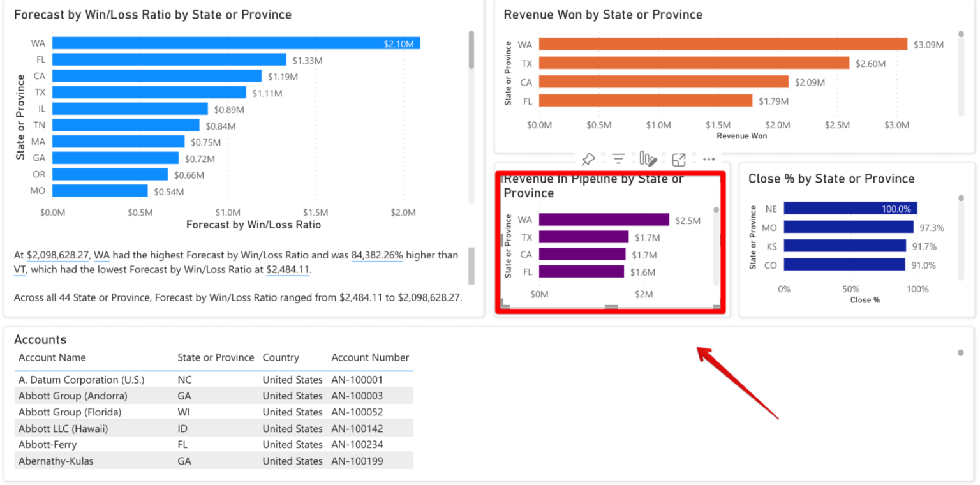This screenshot has width=980, height=485.
Task: Open the WA link in the narrative text
Action: (x=102, y=255)
